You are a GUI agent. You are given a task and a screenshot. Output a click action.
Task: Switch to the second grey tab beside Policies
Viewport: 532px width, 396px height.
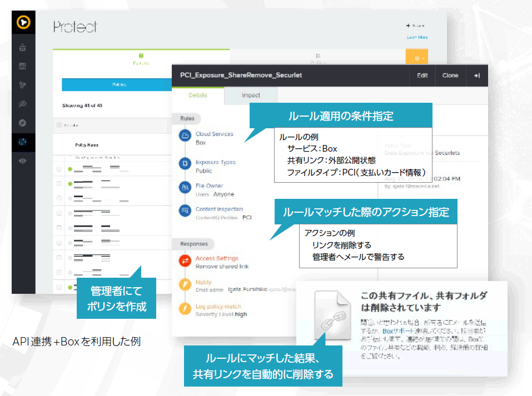(318, 58)
